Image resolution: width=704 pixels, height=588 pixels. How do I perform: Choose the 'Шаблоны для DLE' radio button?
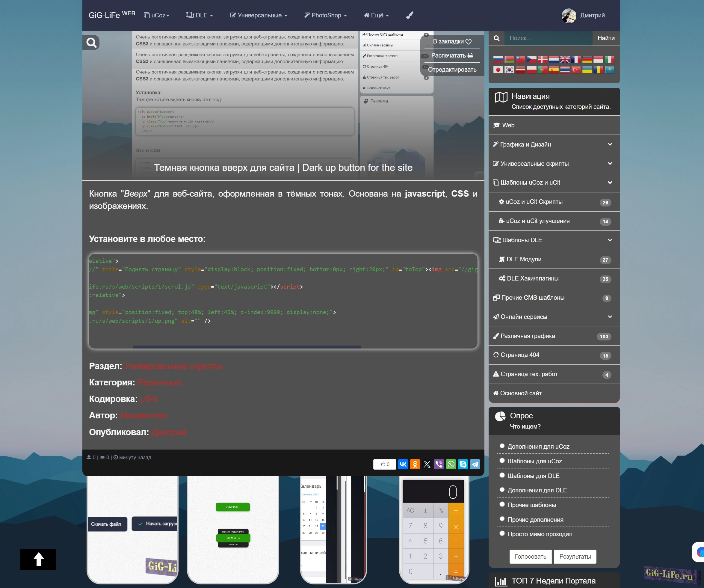click(x=502, y=475)
